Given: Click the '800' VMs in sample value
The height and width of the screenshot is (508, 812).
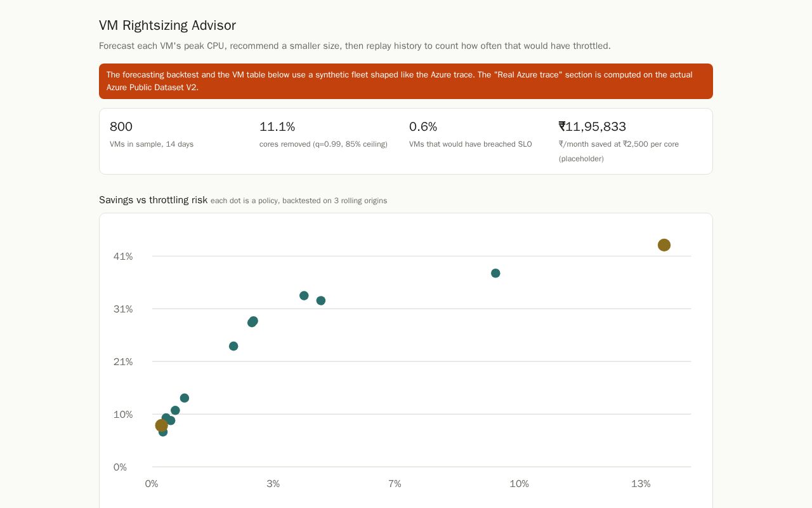Looking at the screenshot, I should [x=121, y=126].
